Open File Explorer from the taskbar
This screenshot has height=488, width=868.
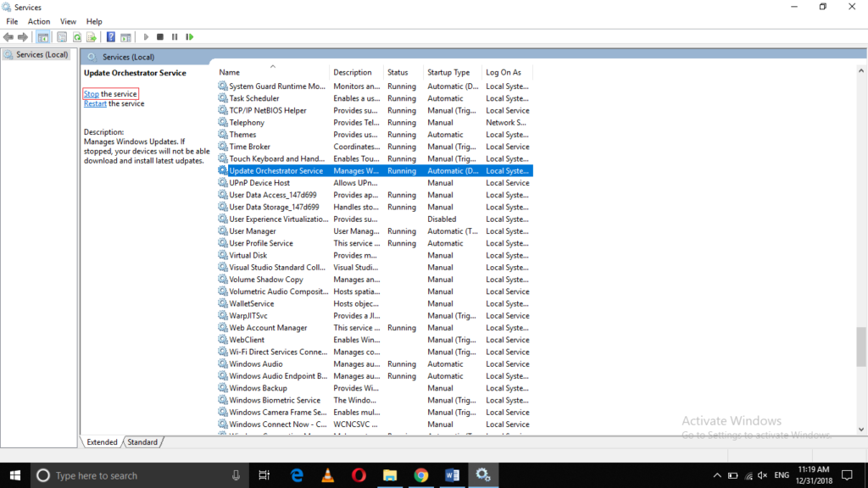tap(390, 475)
